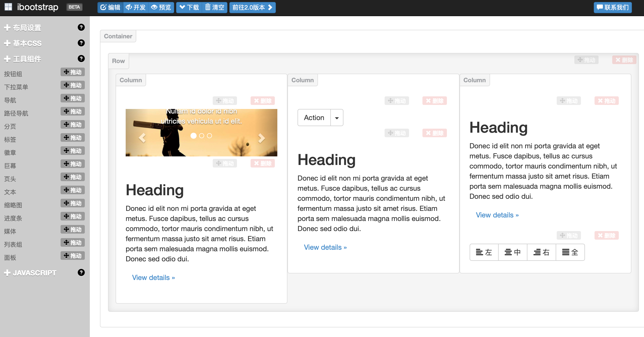The width and height of the screenshot is (644, 337).
Task: Open the Action button dropdown caret
Action: [x=337, y=118]
